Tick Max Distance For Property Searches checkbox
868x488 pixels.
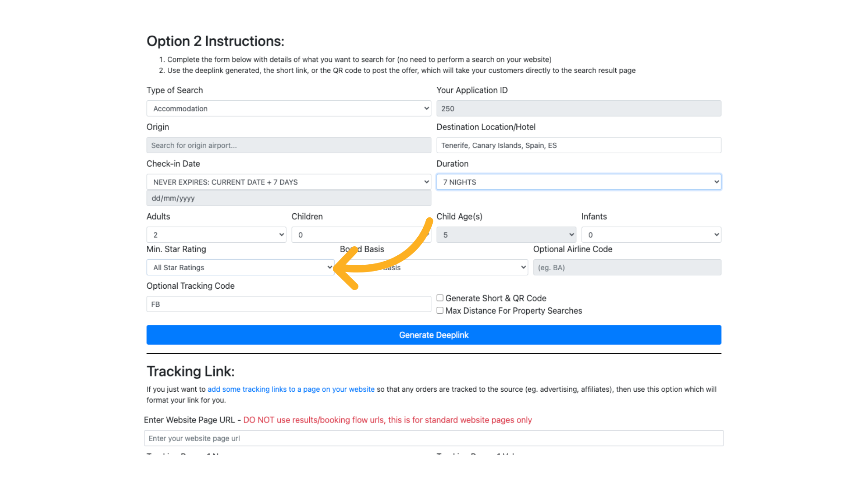tap(440, 311)
